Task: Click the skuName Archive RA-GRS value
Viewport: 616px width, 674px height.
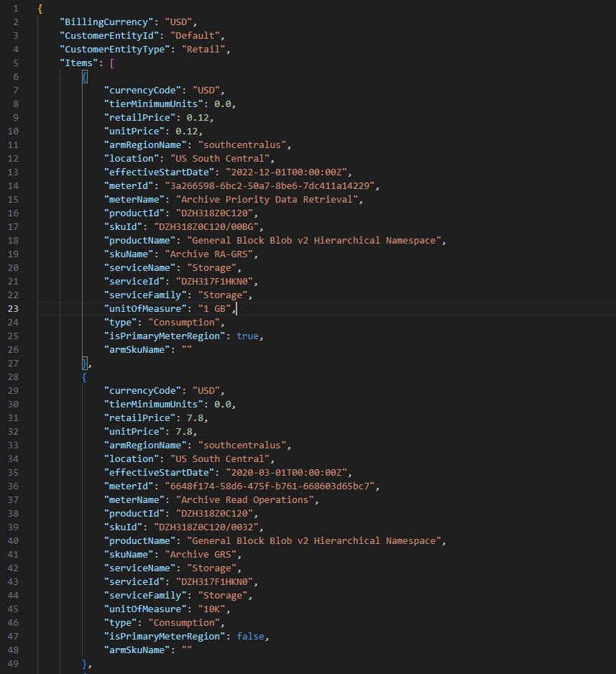Action: click(x=212, y=254)
